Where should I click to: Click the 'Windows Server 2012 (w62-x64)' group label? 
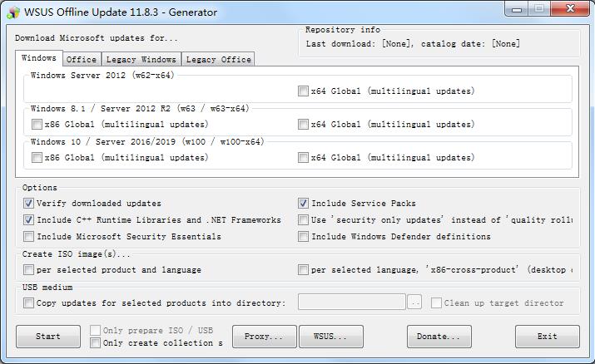coord(102,76)
